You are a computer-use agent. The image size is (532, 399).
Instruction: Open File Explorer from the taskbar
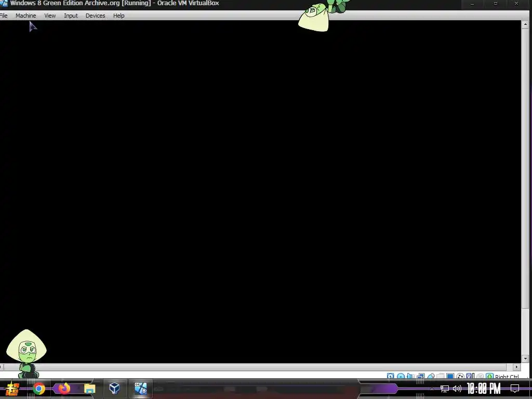[89, 389]
